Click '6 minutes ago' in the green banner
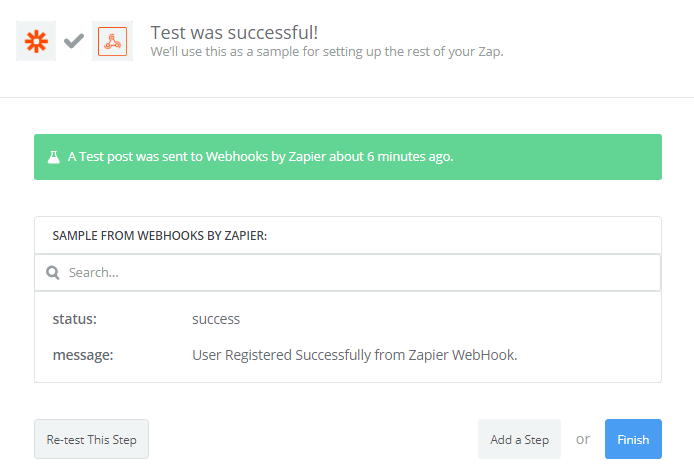Viewport: 694px width, 473px height. 410,157
